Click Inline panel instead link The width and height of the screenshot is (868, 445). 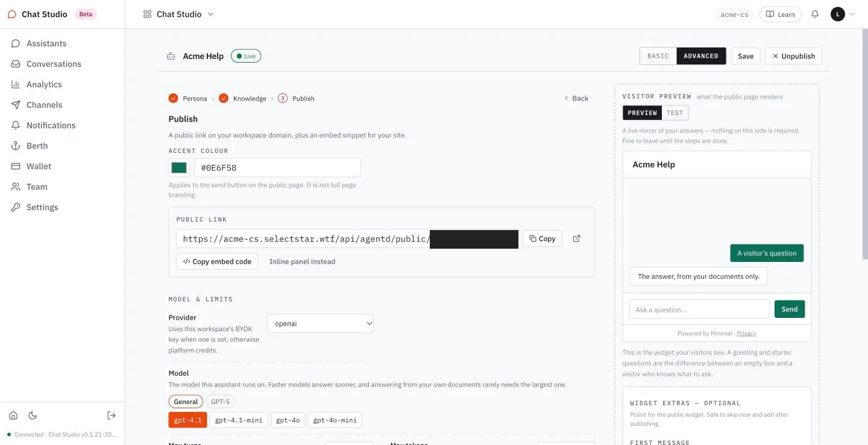(x=302, y=261)
